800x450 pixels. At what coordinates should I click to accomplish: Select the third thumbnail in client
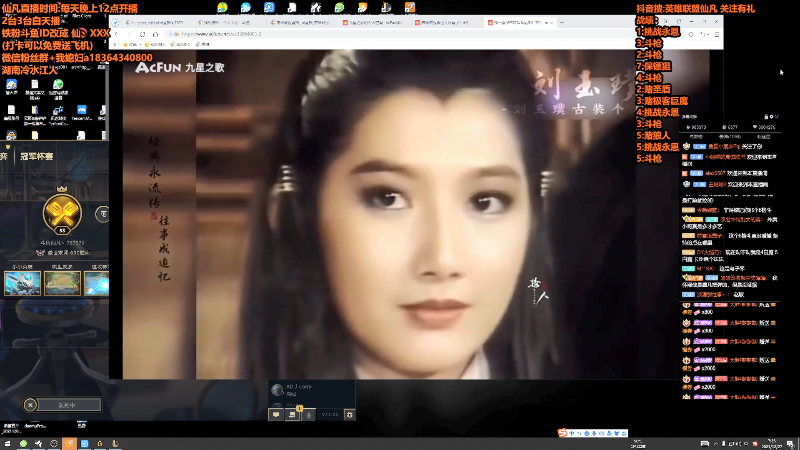(x=96, y=284)
